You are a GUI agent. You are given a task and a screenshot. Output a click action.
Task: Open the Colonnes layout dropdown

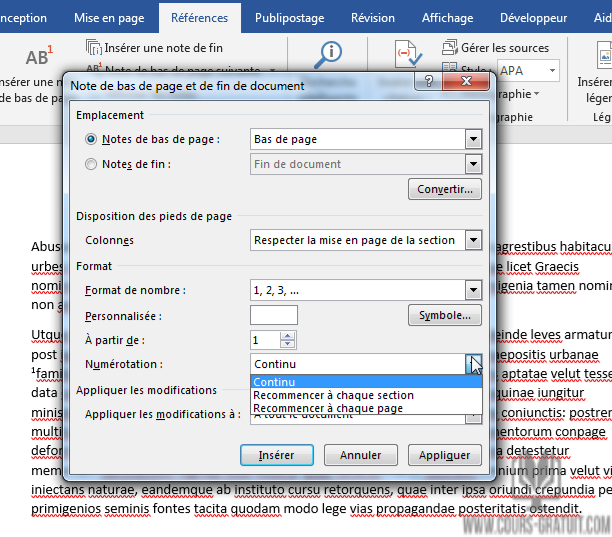coord(473,240)
